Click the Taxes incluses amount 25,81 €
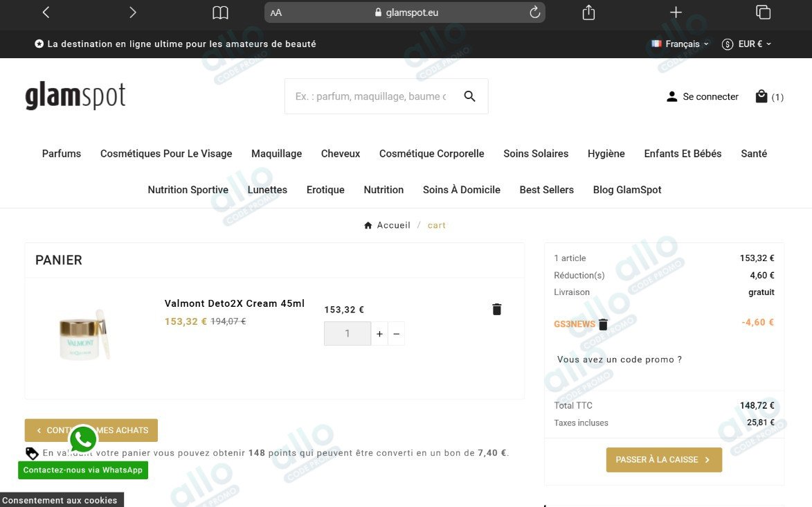 coord(761,423)
